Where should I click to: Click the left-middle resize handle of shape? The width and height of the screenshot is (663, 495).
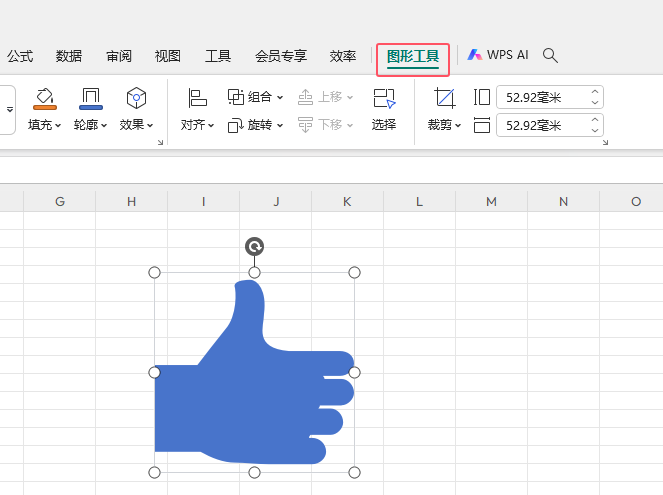coord(154,372)
